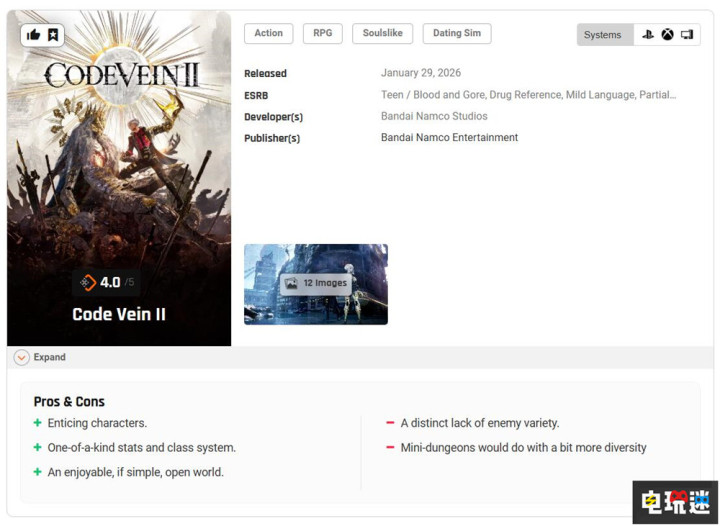Click the Code Vein II title text
This screenshot has height=526, width=720.
coord(119,314)
